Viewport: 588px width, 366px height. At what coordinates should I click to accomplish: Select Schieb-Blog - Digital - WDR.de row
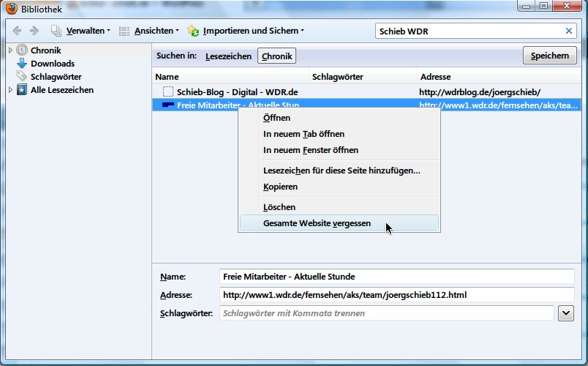366,92
